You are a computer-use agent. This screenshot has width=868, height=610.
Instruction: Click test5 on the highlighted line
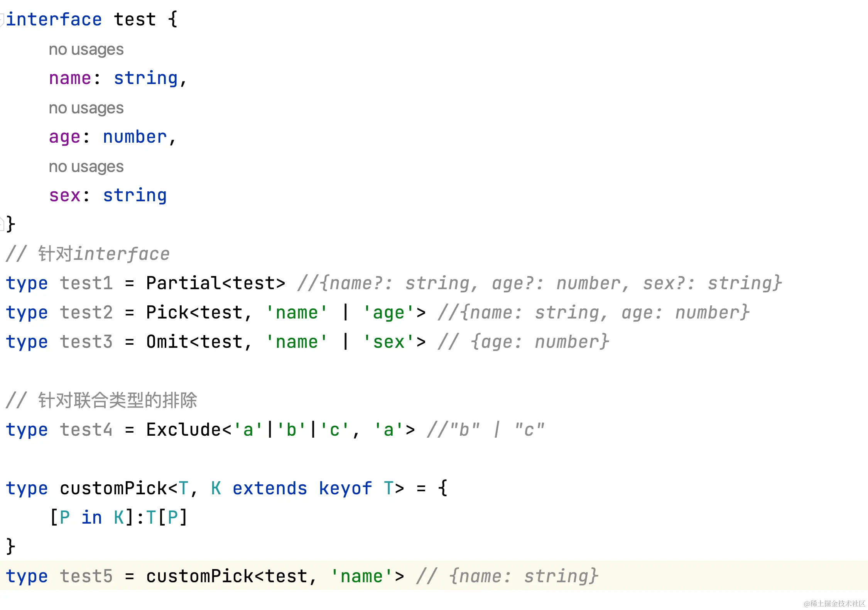pyautogui.click(x=86, y=576)
